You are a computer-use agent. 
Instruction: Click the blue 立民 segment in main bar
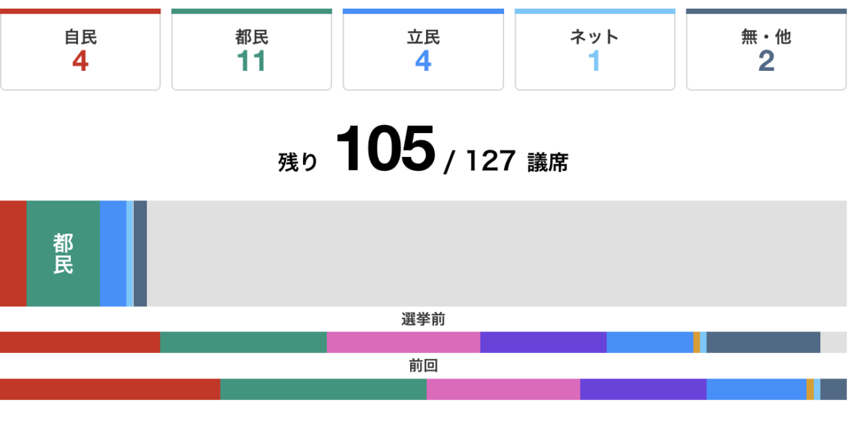point(113,253)
